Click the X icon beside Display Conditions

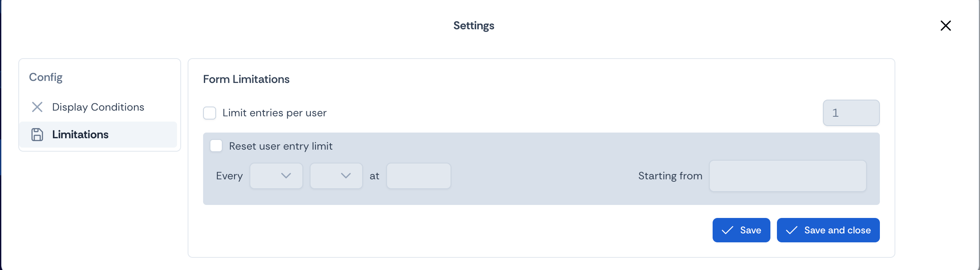pyautogui.click(x=37, y=107)
